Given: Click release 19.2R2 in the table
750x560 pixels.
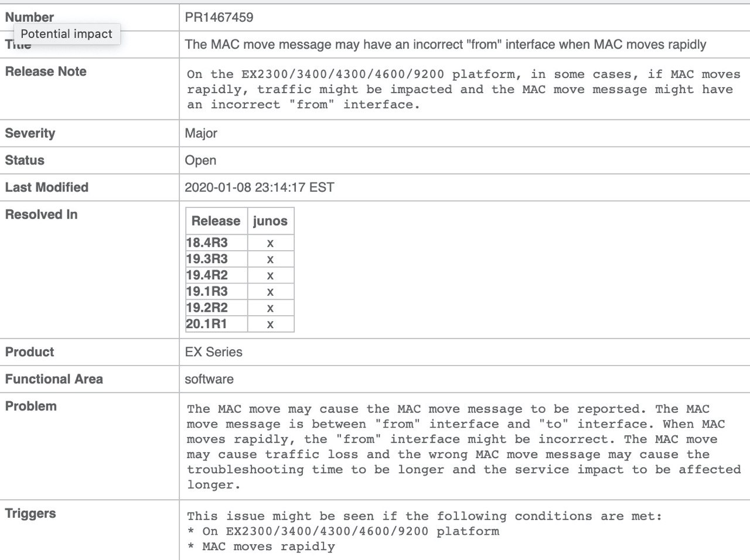Looking at the screenshot, I should coord(207,308).
